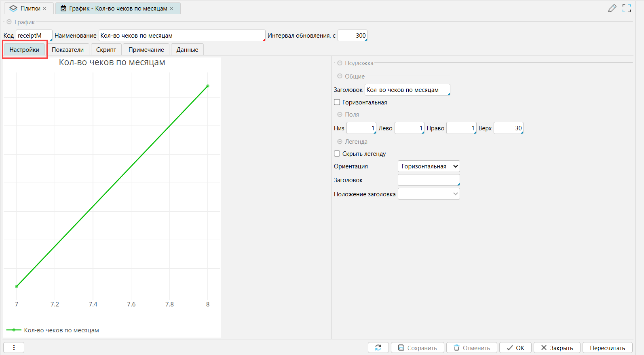This screenshot has width=644, height=355.
Task: Open the three-dots options menu
Action: pos(14,348)
